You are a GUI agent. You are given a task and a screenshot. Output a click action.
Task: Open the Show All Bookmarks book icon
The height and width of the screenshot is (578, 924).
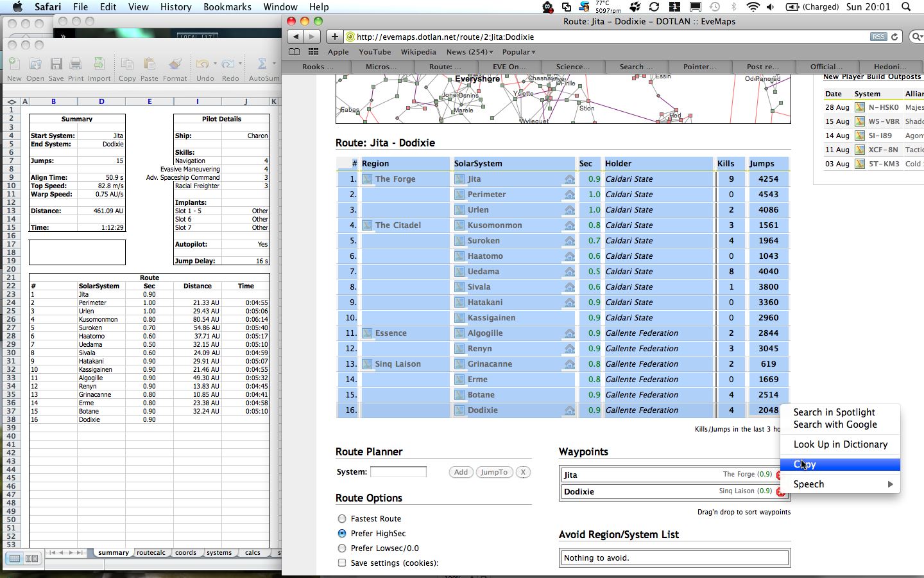(294, 52)
